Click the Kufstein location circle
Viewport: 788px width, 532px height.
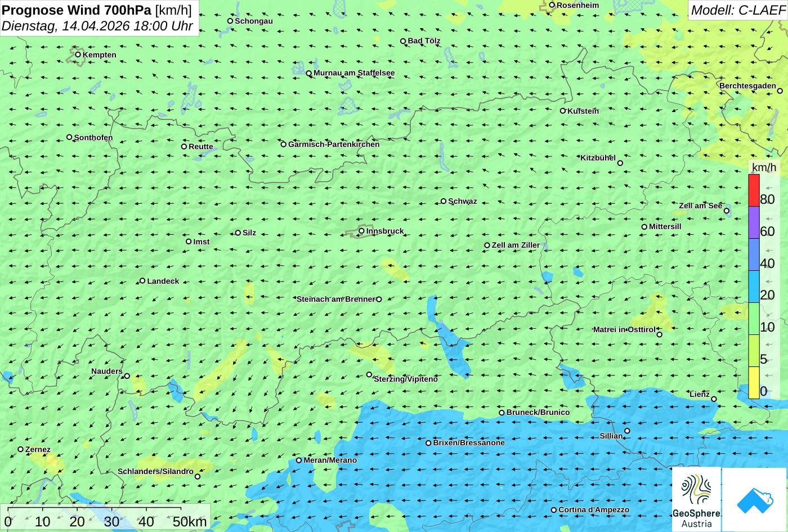[x=563, y=111]
